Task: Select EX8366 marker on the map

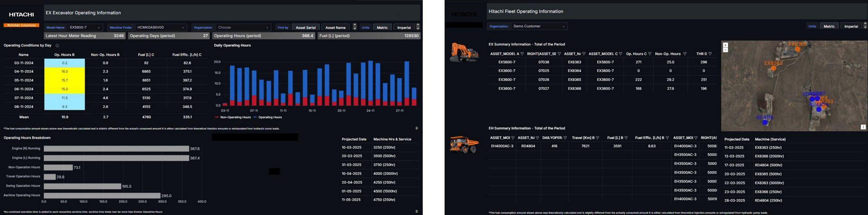Action: 798,49
